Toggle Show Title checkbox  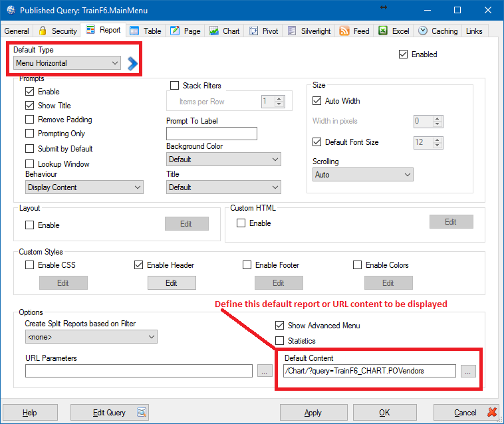click(29, 106)
